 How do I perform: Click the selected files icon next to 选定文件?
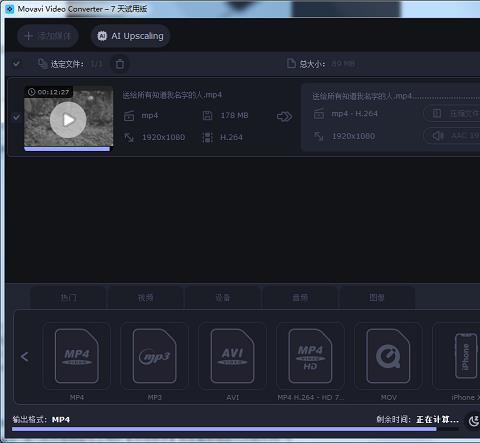point(43,63)
